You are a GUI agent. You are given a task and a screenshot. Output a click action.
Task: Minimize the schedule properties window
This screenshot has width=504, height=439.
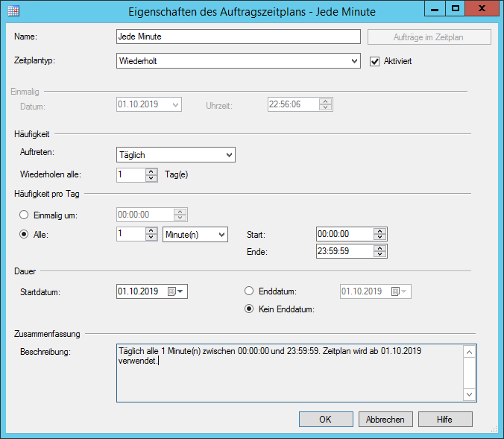click(x=435, y=8)
